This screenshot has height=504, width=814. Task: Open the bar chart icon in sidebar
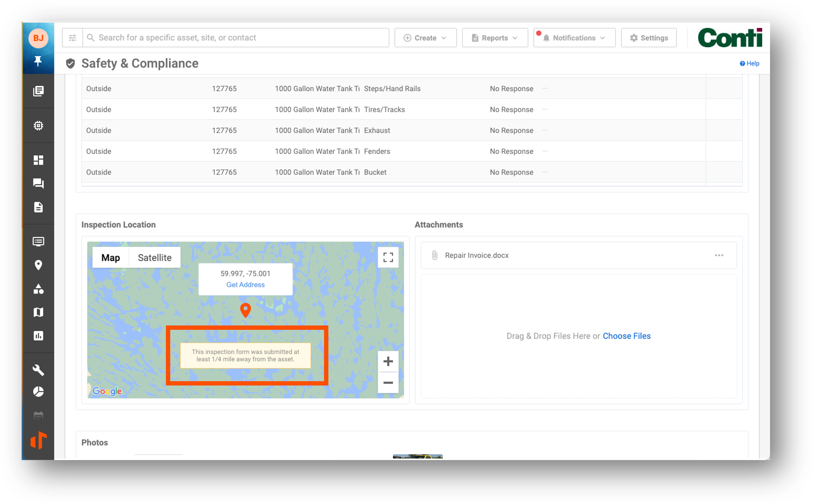[x=38, y=336]
